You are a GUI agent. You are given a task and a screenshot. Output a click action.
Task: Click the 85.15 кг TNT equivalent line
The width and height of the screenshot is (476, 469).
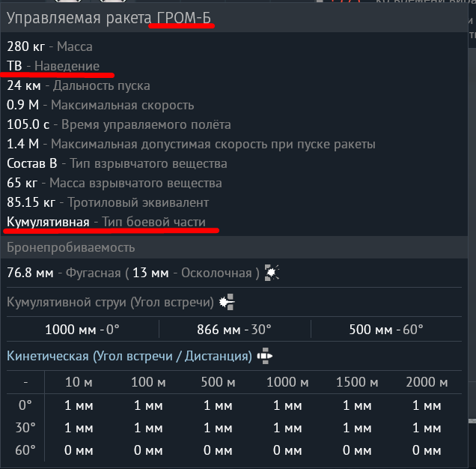pos(108,202)
